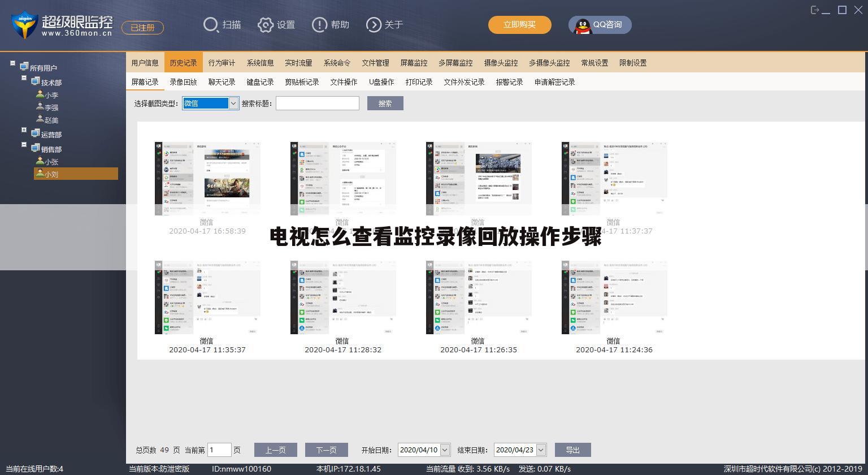Switch to 屏幕监控 tab
This screenshot has height=475, width=868.
414,63
